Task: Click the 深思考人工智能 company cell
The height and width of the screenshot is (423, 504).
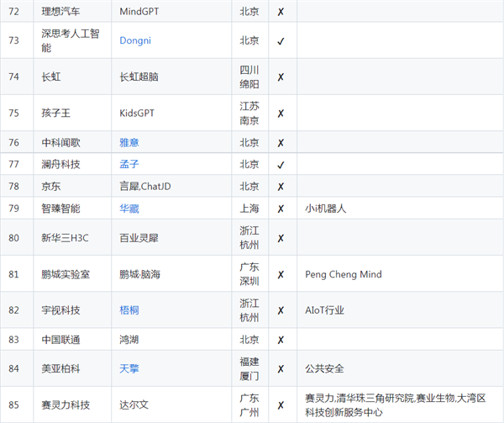Action: (71, 40)
